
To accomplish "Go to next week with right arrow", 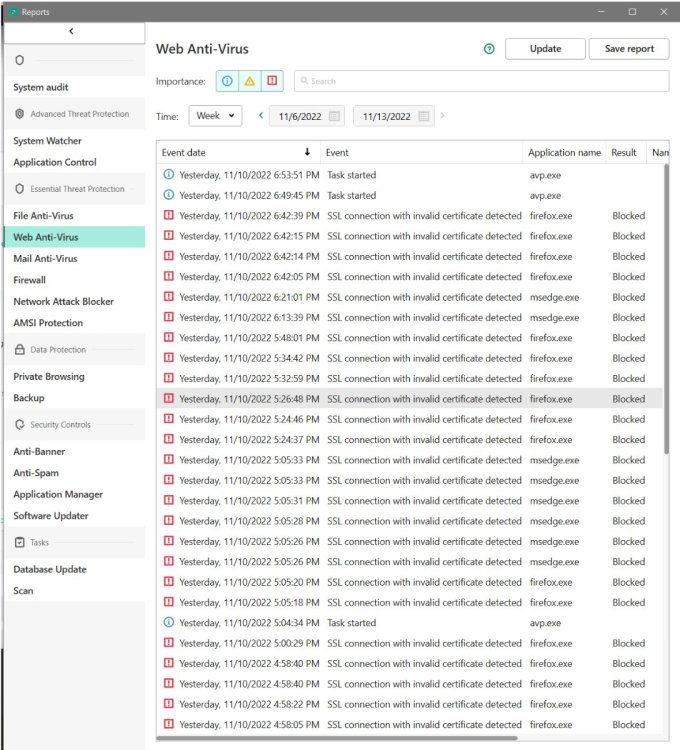I will [x=442, y=115].
